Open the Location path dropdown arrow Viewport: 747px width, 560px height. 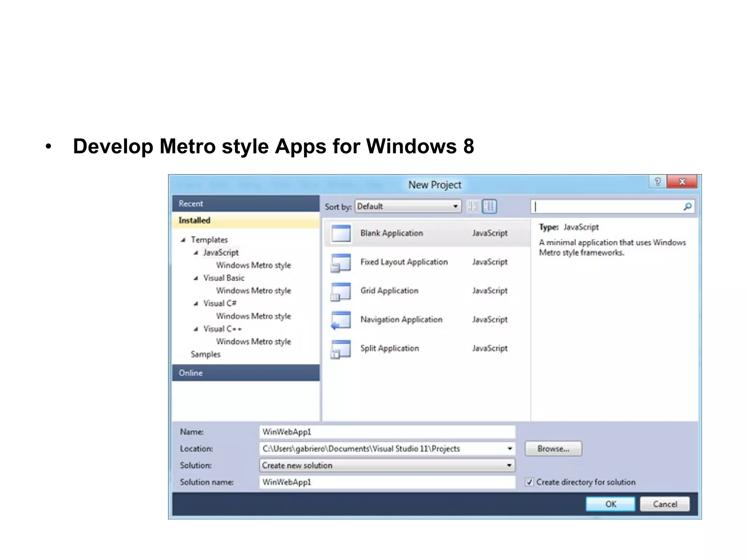point(510,448)
